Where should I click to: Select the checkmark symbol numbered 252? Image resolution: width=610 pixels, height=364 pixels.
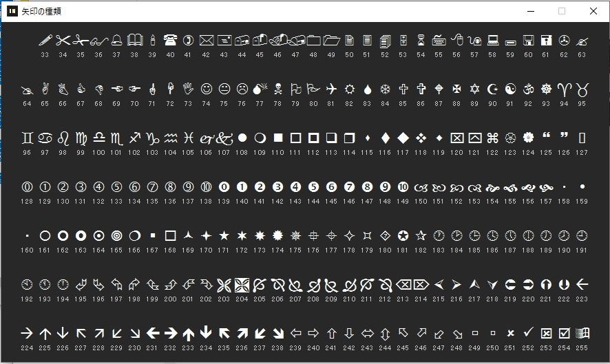tap(528, 332)
